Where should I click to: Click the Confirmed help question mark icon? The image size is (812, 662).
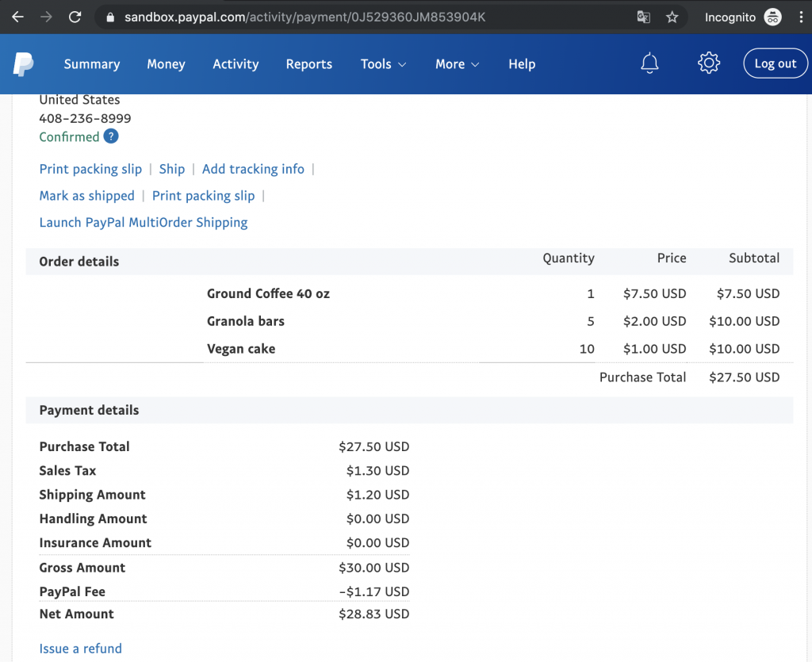pos(111,136)
